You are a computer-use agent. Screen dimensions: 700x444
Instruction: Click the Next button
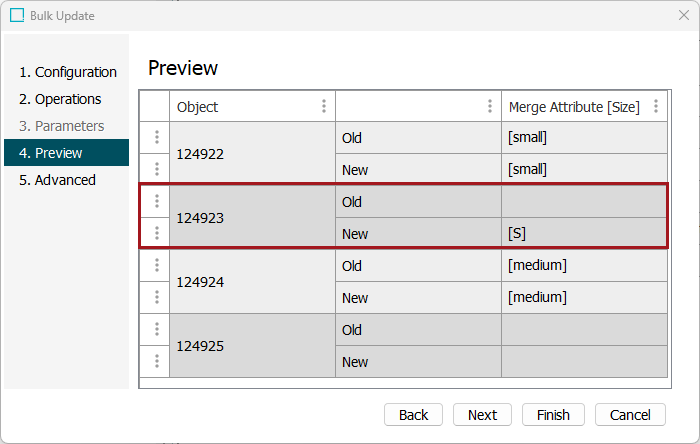click(482, 415)
